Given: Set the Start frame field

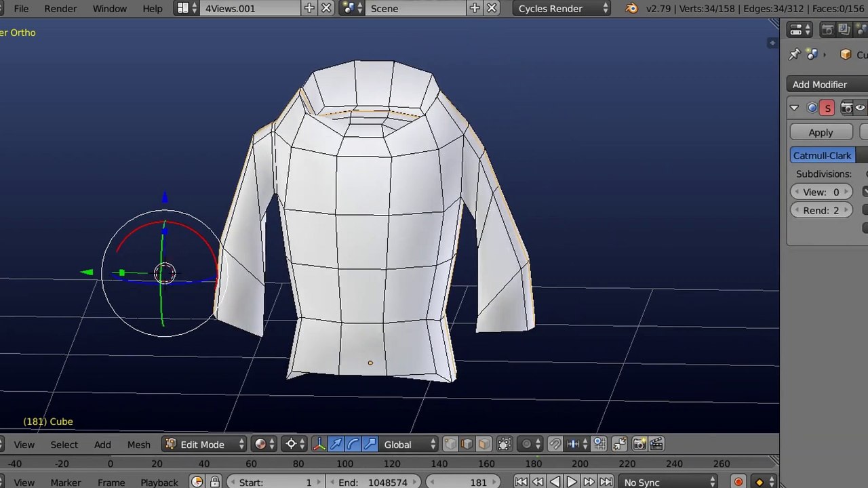Looking at the screenshot, I should (x=276, y=483).
